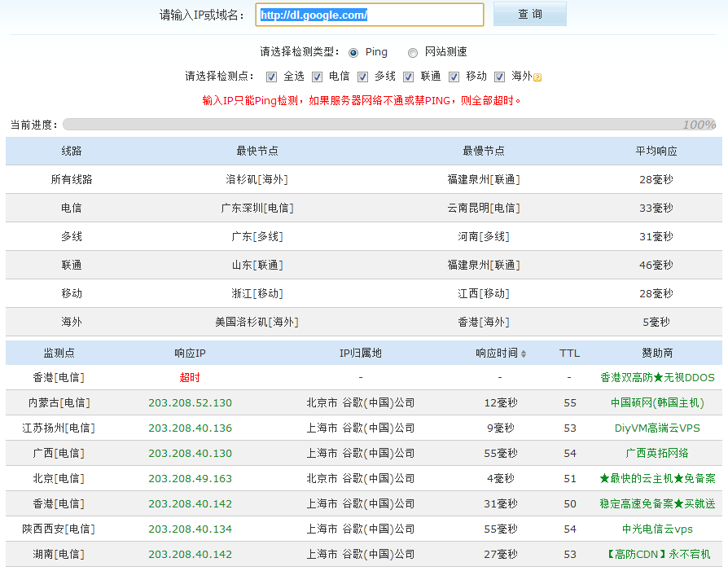Click the IP or domain input field
The width and height of the screenshot is (728, 571).
(x=369, y=15)
